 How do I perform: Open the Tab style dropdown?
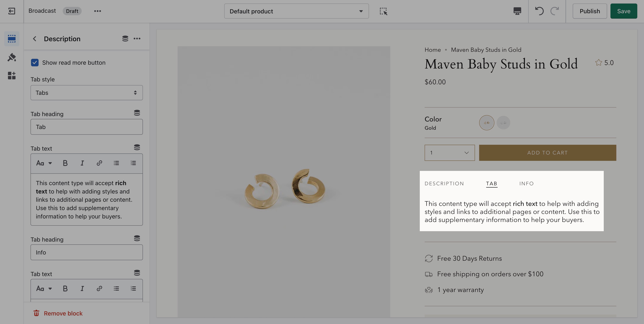click(x=87, y=93)
